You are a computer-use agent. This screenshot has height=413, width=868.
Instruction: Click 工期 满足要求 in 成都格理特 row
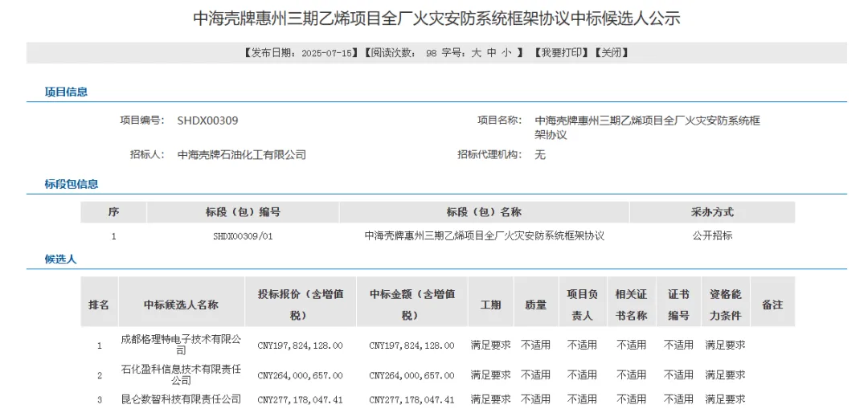click(x=490, y=345)
